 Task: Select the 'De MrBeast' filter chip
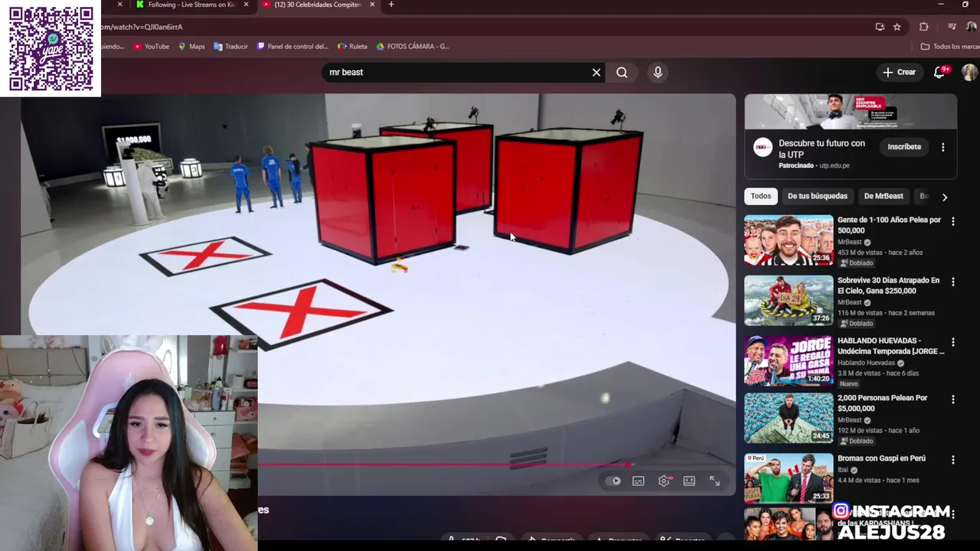click(x=884, y=196)
